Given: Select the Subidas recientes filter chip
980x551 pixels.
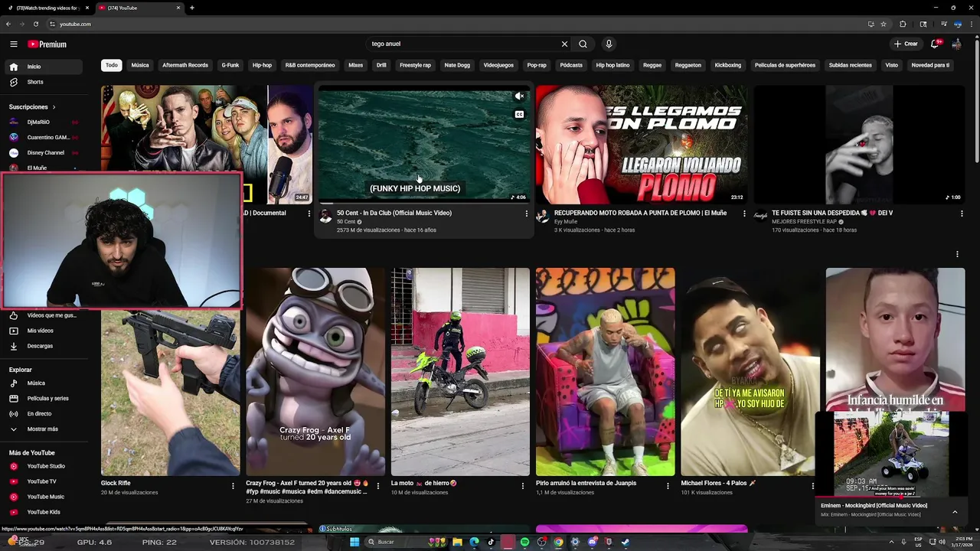Looking at the screenshot, I should pos(850,65).
